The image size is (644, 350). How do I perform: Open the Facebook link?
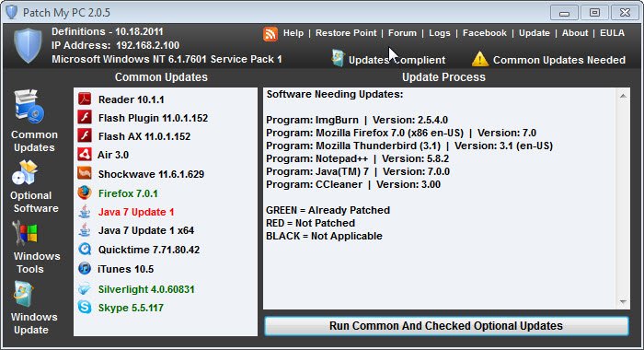coord(485,33)
